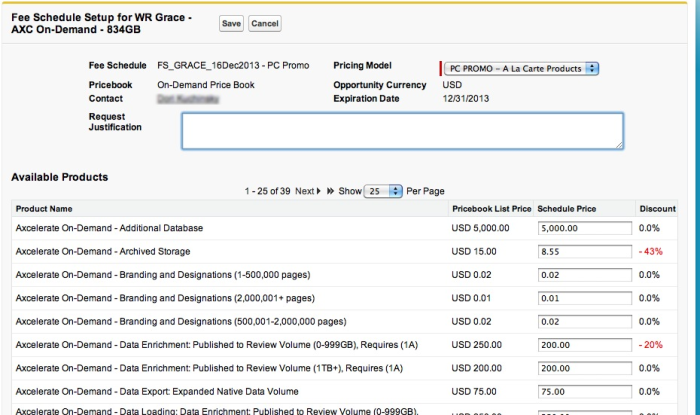Edit Schedule Price for Branding (1-500,000 pages)
Screen dimensions: 700x415
(x=585, y=275)
